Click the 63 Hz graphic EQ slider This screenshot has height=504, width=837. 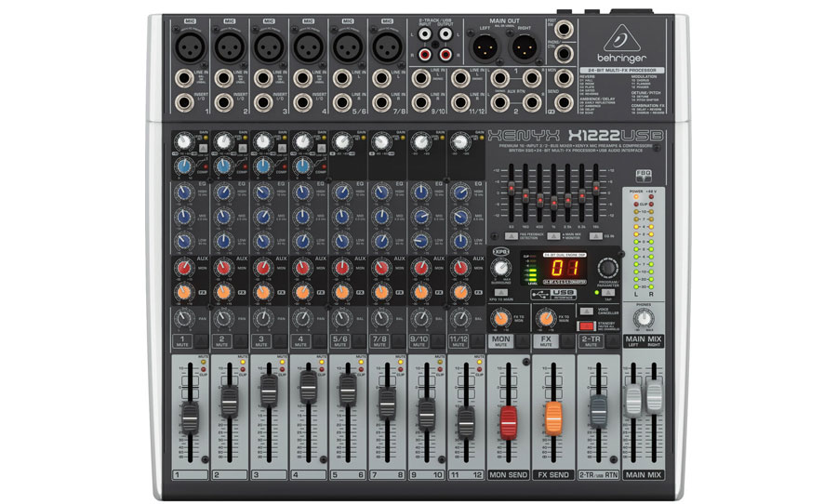click(x=511, y=188)
